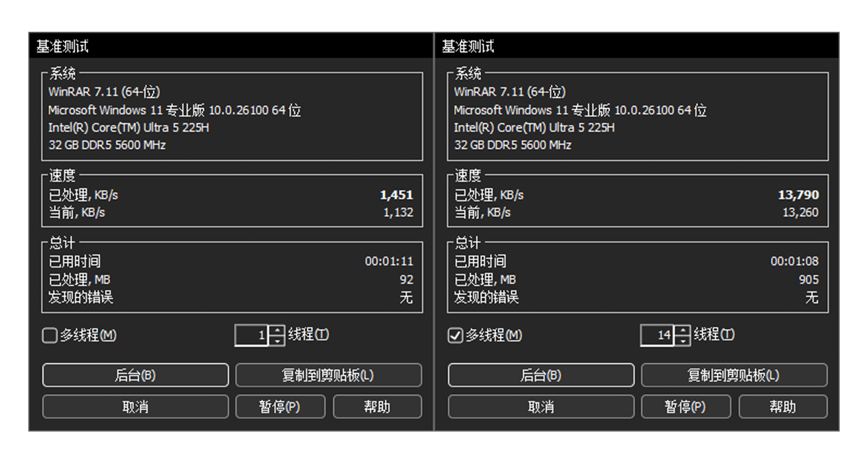The height and width of the screenshot is (459, 868).
Task: Pause left benchmark using 暂停(P)
Action: [x=281, y=407]
